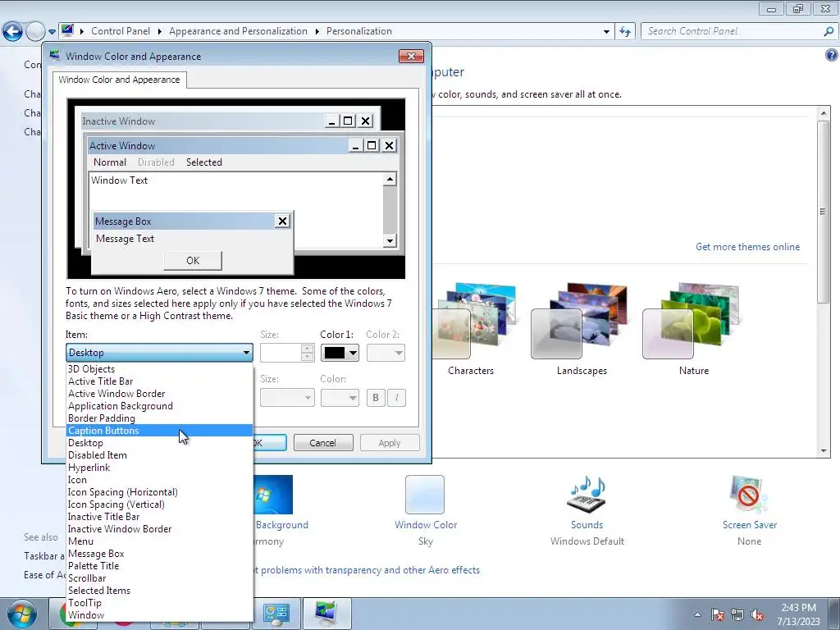The height and width of the screenshot is (630, 840).
Task: Click the Forward navigation button
Action: tap(35, 31)
